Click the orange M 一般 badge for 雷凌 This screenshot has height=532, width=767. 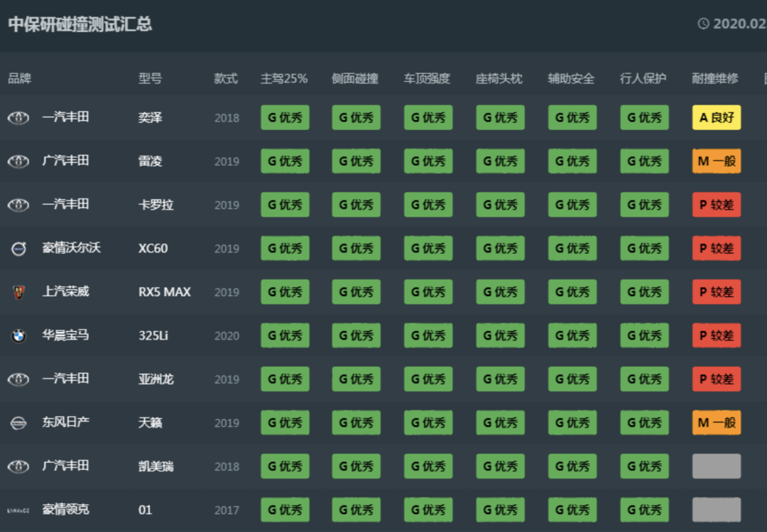click(717, 161)
